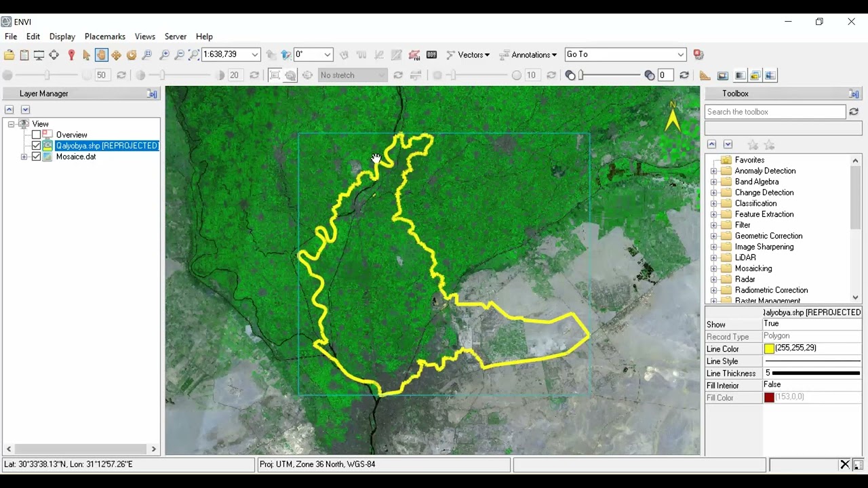Select the Fly four-arrow tool
The width and height of the screenshot is (868, 488).
pyautogui.click(x=116, y=55)
